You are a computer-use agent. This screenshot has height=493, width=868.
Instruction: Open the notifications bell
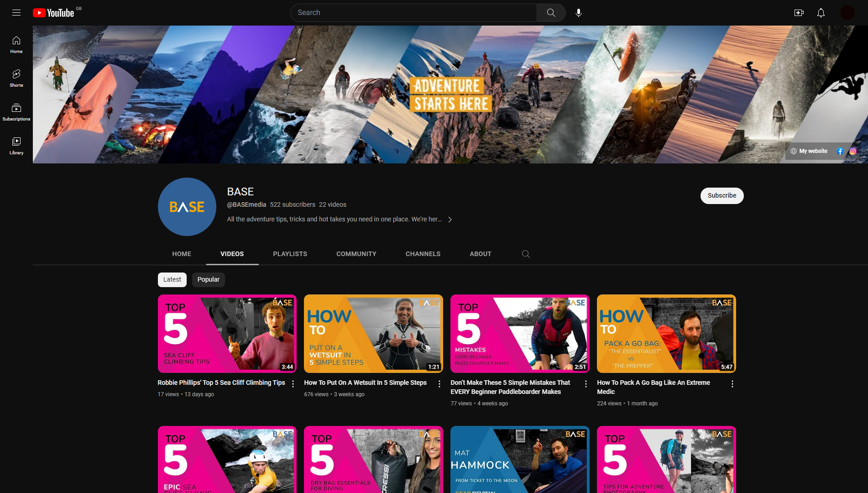point(821,13)
